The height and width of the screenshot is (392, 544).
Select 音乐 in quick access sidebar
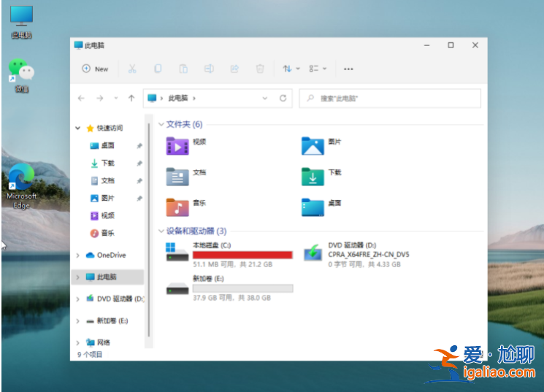pos(107,233)
